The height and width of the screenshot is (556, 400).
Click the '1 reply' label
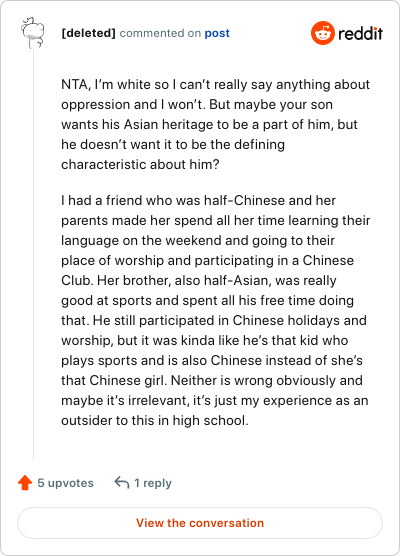[153, 483]
